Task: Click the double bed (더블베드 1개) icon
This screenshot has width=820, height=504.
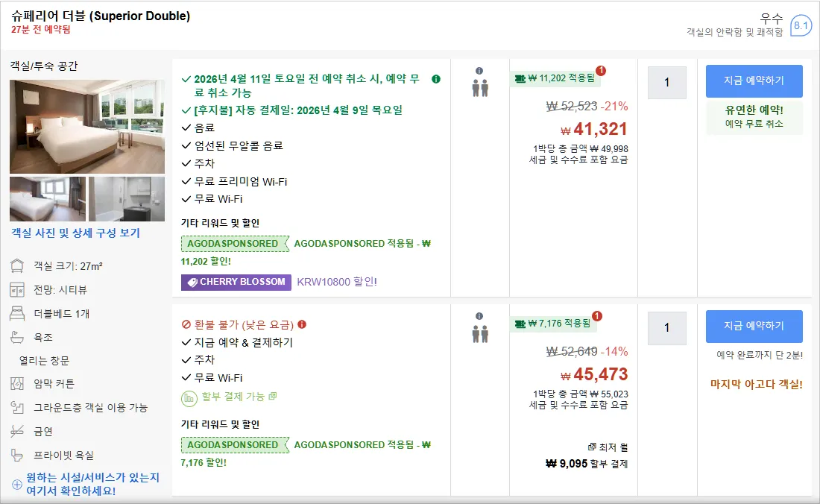Action: click(x=17, y=313)
